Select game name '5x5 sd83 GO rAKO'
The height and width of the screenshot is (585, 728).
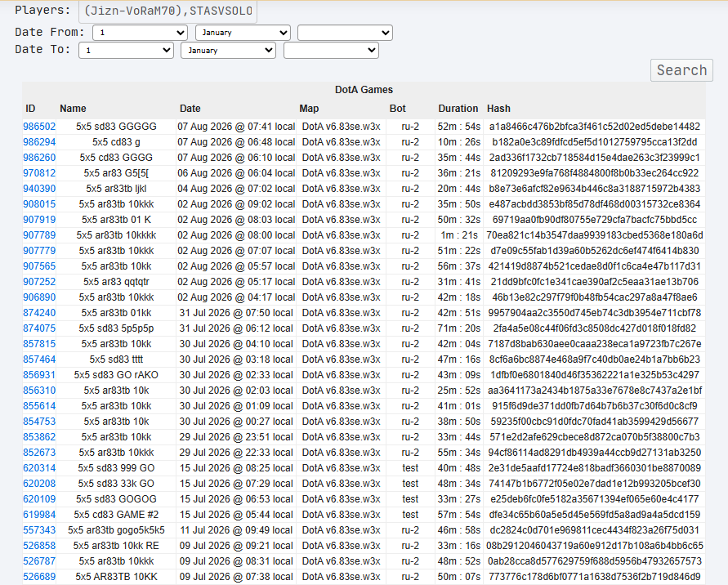click(116, 375)
